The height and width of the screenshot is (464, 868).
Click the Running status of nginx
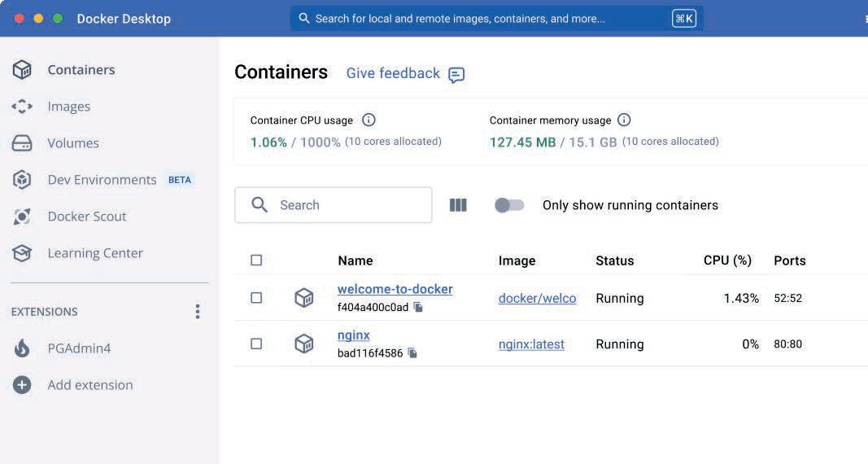tap(619, 344)
